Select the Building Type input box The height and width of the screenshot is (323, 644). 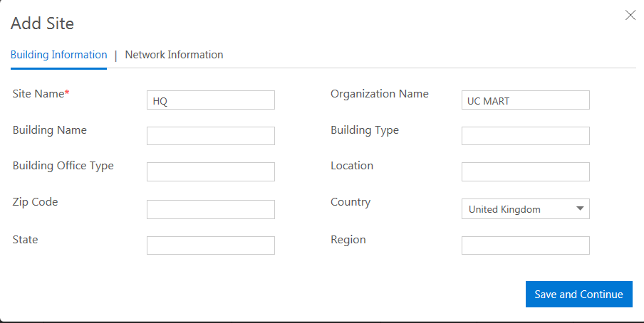525,136
